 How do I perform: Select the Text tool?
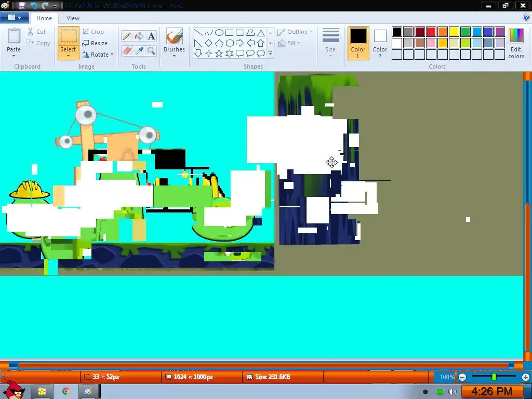(151, 36)
